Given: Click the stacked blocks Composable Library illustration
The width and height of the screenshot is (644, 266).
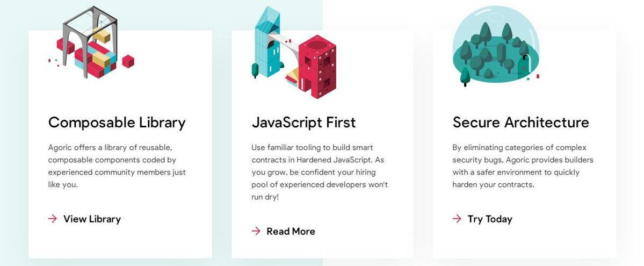Looking at the screenshot, I should [91, 42].
